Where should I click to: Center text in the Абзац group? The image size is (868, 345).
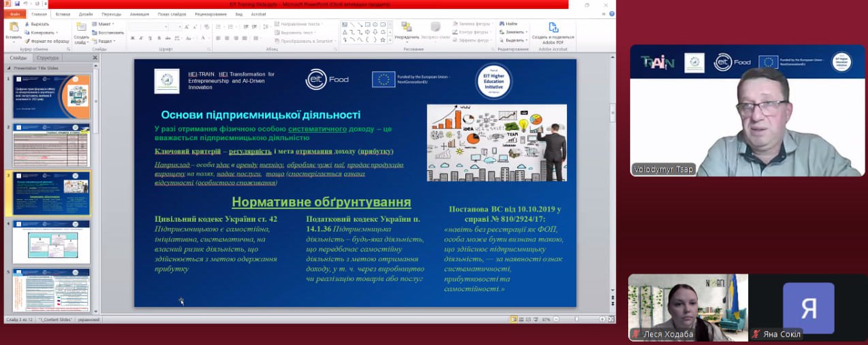(227, 38)
